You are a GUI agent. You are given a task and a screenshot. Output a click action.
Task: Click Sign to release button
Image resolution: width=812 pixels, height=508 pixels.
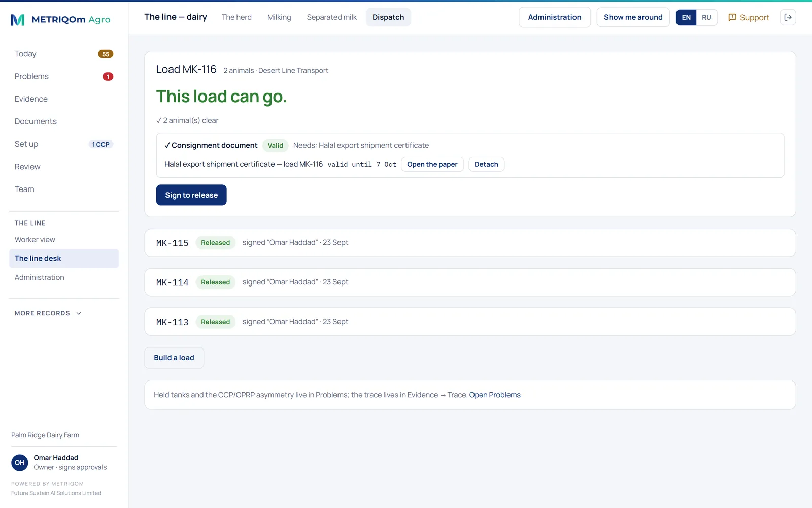[x=191, y=195]
